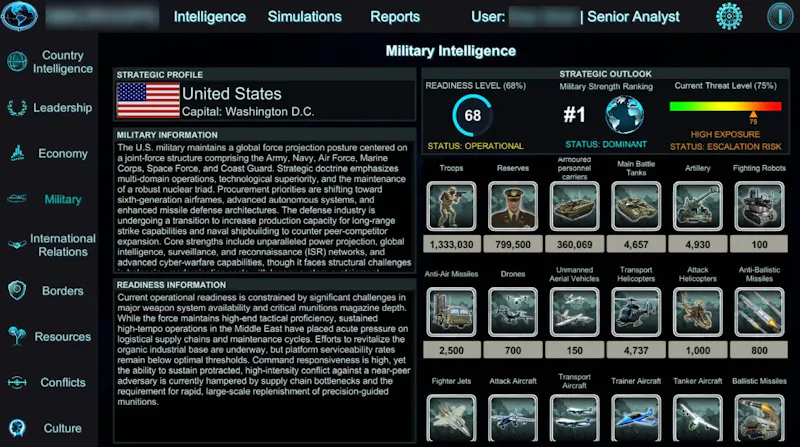Click the Military tank sidebar icon
This screenshot has width=800, height=447.
coord(17,198)
